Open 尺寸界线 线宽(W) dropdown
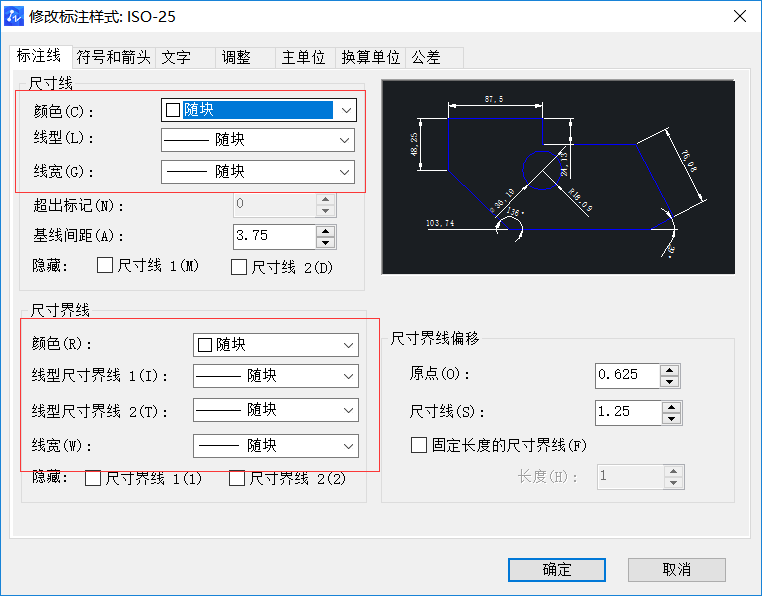 (349, 446)
